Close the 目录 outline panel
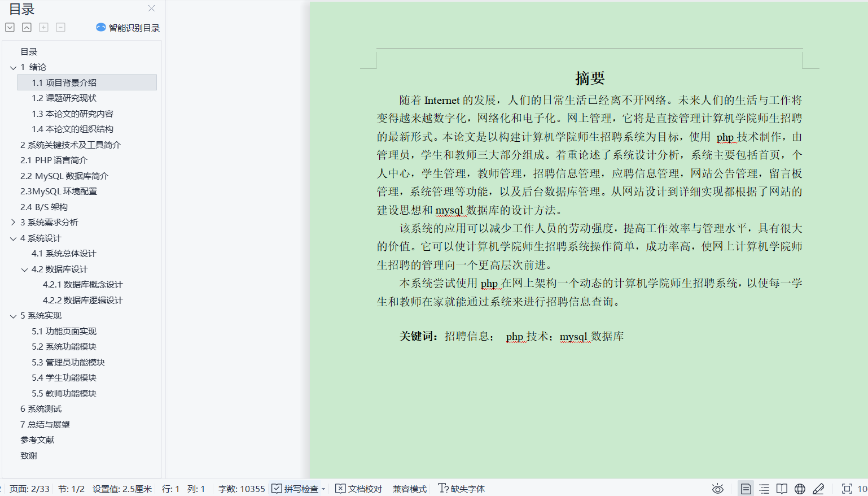This screenshot has height=496, width=868. tap(151, 8)
